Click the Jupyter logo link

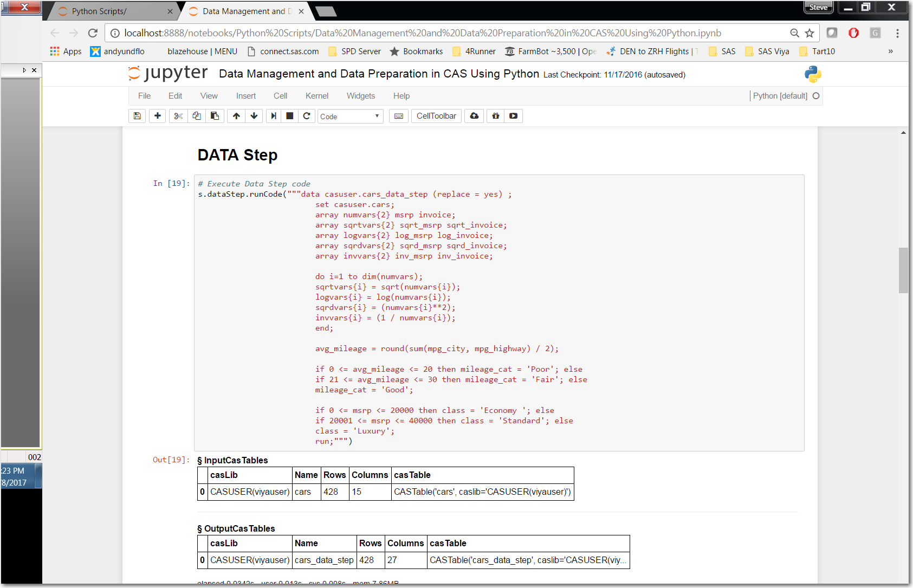[168, 73]
